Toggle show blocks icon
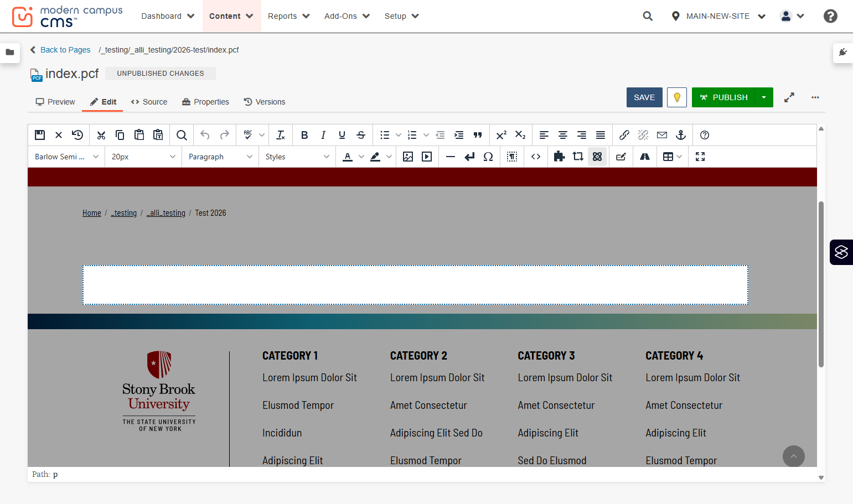Image resolution: width=853 pixels, height=504 pixels. [x=512, y=157]
